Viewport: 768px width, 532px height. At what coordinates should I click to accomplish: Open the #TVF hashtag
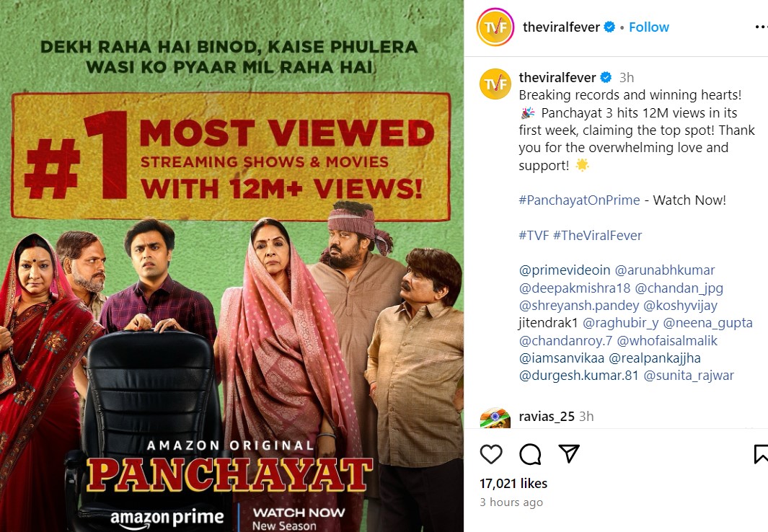pyautogui.click(x=534, y=235)
